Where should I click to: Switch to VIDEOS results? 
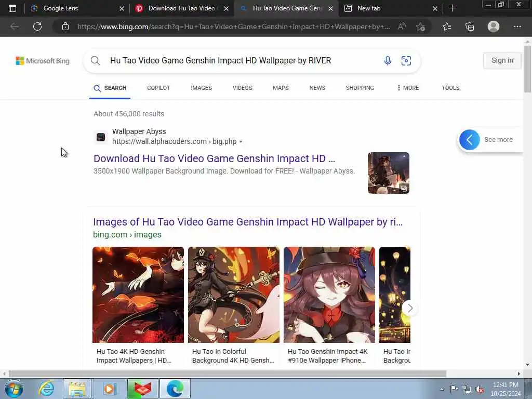(x=242, y=88)
